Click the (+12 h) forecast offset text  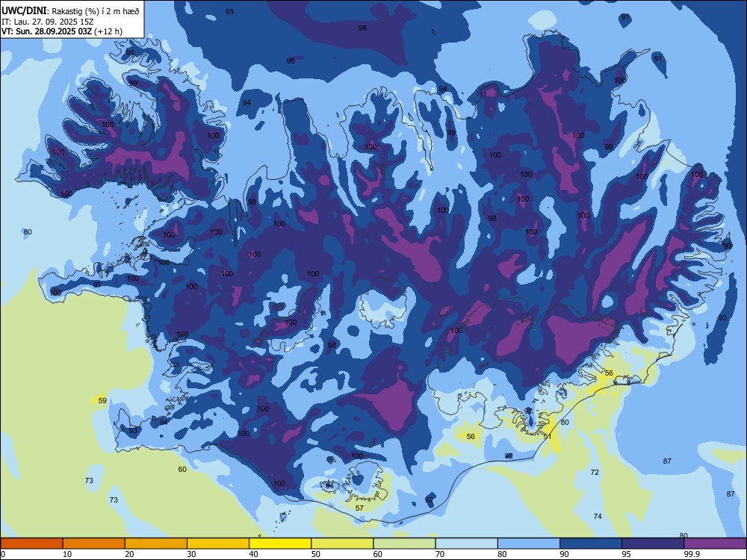pyautogui.click(x=108, y=31)
